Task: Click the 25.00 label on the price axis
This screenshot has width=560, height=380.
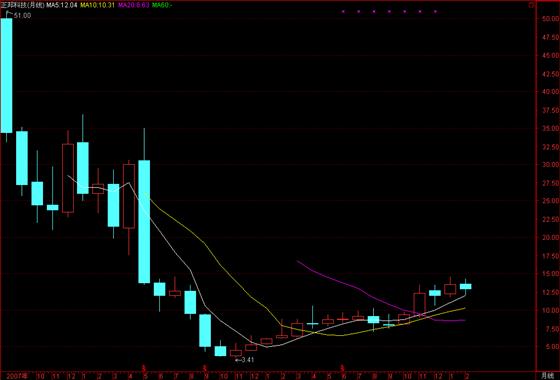Action: [551, 201]
